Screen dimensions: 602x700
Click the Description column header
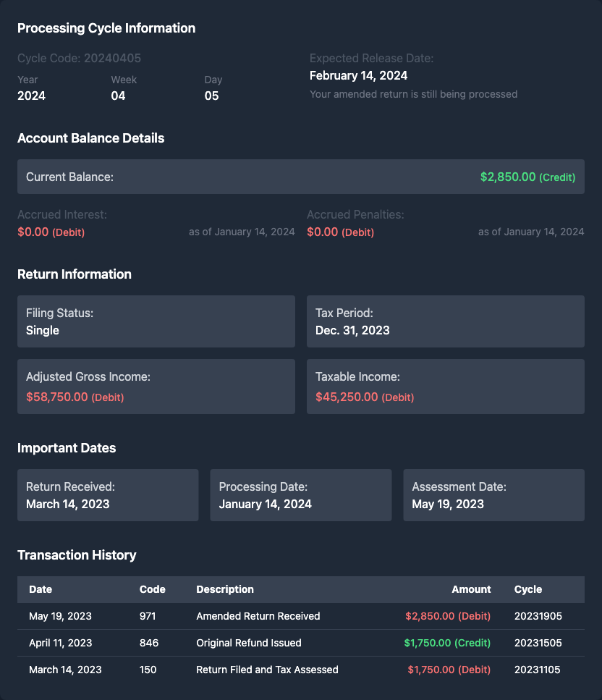click(x=225, y=589)
